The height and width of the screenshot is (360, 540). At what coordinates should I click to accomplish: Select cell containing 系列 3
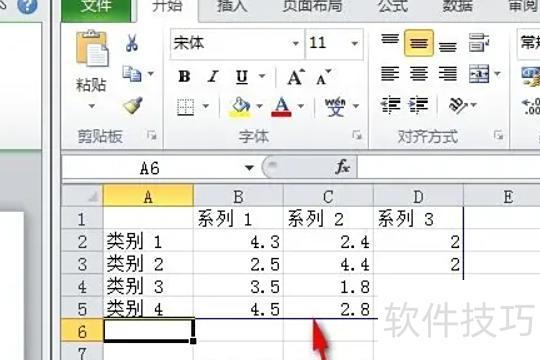tap(418, 219)
